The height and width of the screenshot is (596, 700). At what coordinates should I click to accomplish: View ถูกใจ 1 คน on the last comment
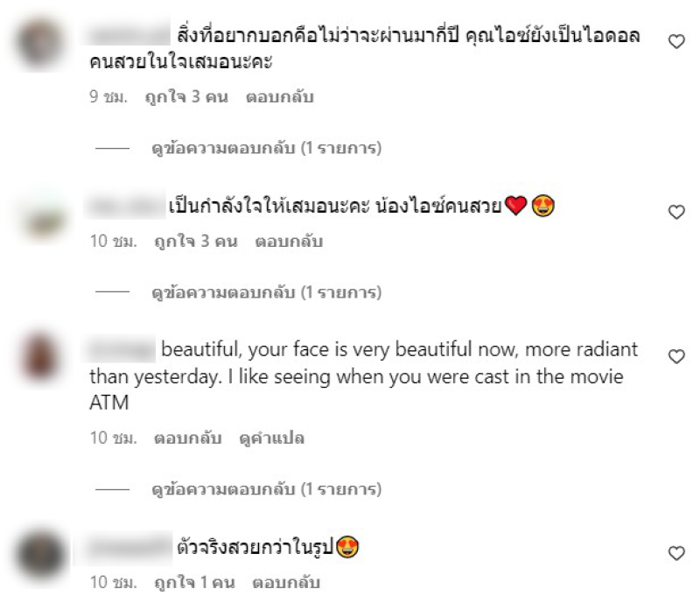tap(194, 583)
